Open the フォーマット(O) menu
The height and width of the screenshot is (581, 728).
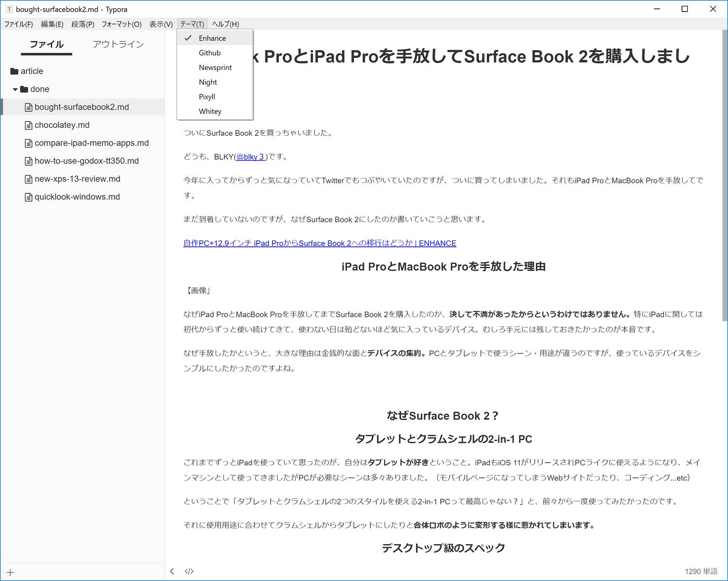pos(121,24)
